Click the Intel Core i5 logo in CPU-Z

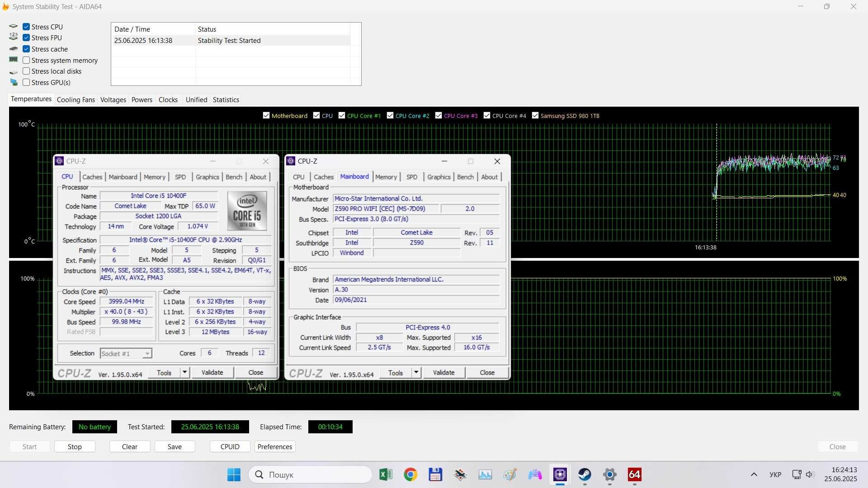pos(247,211)
